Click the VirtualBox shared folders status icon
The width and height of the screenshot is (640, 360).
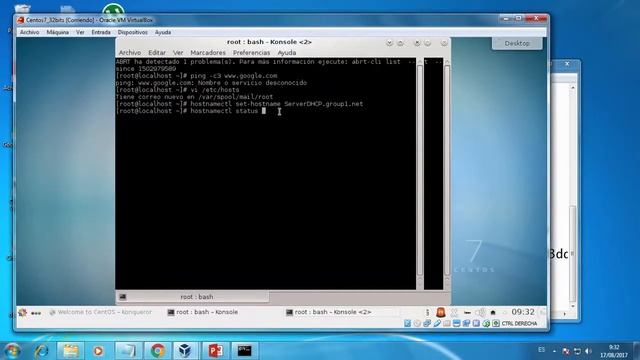pyautogui.click(x=447, y=323)
